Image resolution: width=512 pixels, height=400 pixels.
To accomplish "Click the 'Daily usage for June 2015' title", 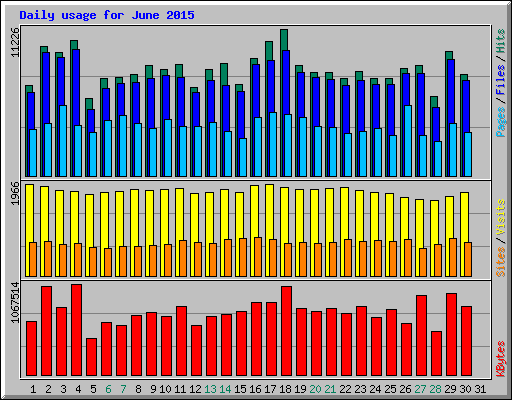I will click(107, 15).
